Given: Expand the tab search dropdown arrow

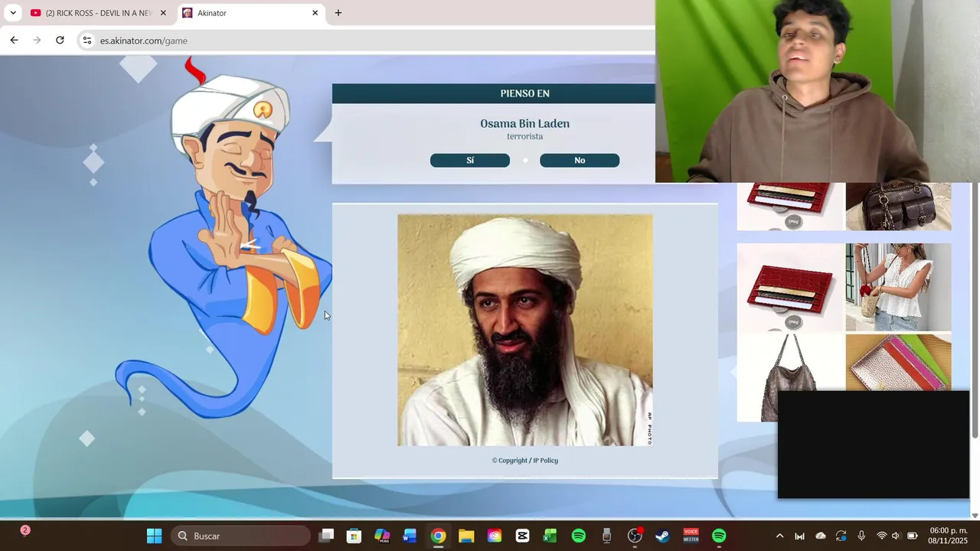Looking at the screenshot, I should 13,13.
